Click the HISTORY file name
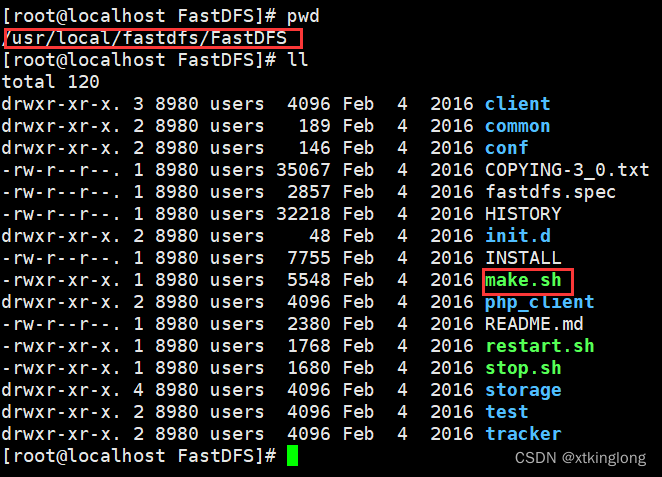The width and height of the screenshot is (662, 477). pos(523,214)
